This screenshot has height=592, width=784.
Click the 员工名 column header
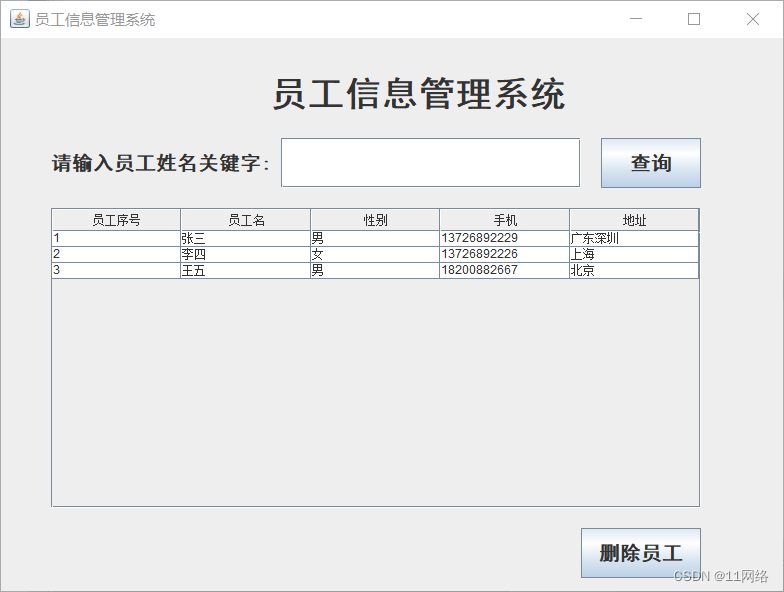click(x=246, y=220)
